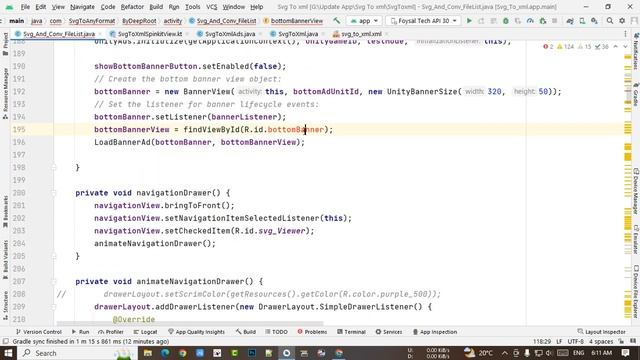Image resolution: width=640 pixels, height=360 pixels.
Task: Click the Make Project hammer icon
Action: click(336, 20)
